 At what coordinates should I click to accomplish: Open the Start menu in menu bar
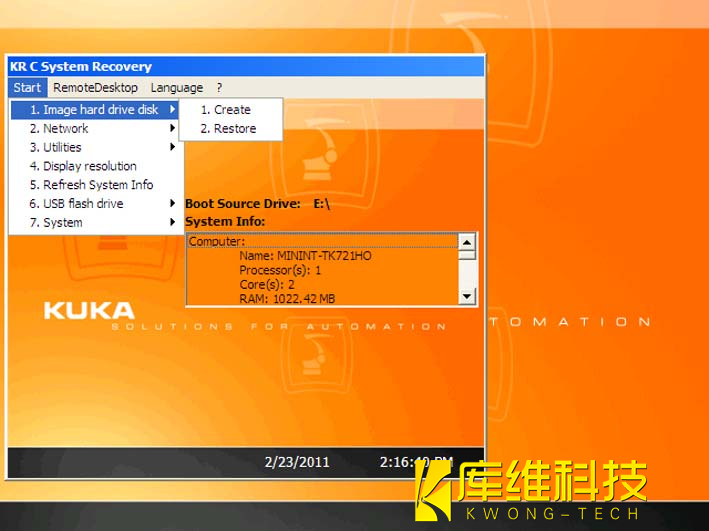pyautogui.click(x=27, y=88)
